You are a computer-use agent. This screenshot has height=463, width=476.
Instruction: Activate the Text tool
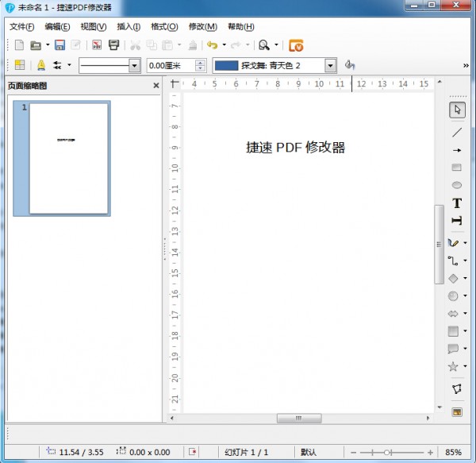(456, 203)
